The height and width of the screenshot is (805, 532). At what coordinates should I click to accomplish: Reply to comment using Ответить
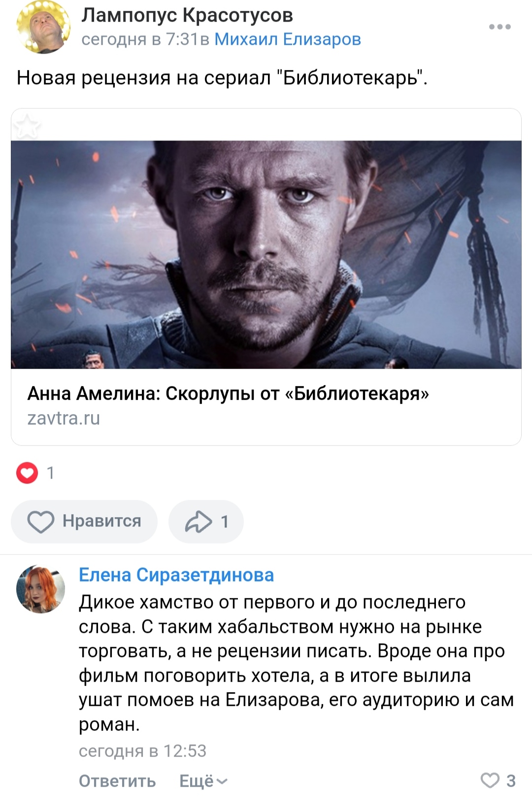pyautogui.click(x=117, y=781)
